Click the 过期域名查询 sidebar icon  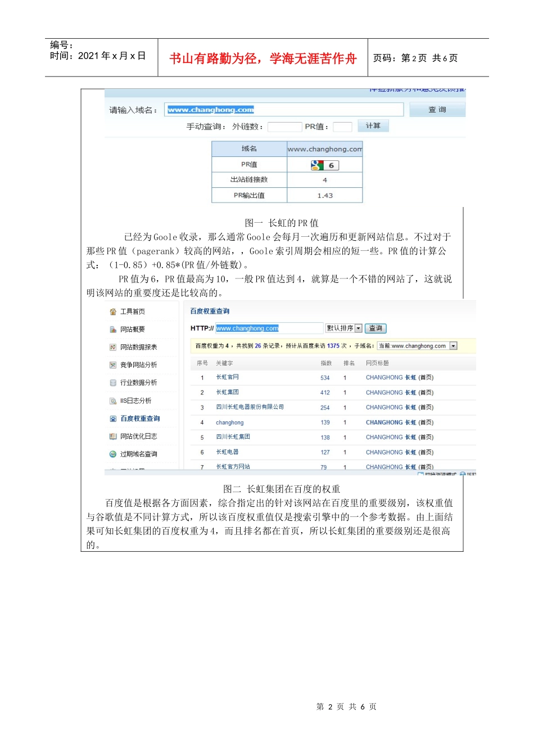(x=113, y=454)
